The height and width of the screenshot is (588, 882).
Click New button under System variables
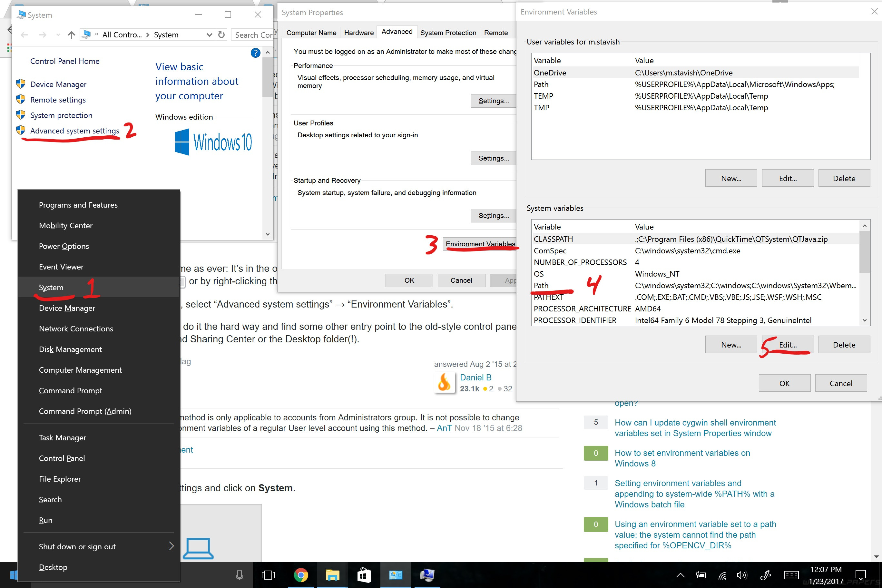click(730, 344)
